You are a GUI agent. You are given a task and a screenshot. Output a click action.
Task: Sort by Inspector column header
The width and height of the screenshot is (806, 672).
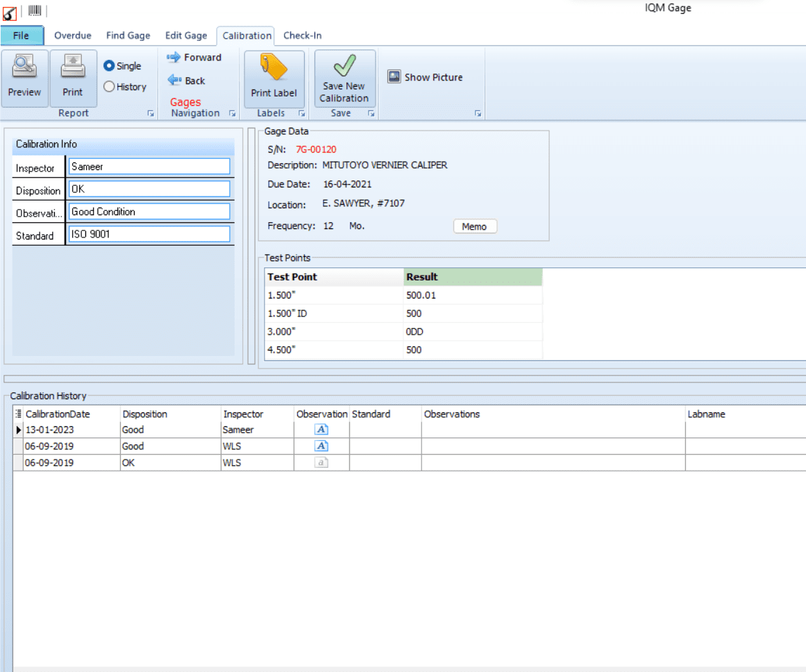[258, 414]
